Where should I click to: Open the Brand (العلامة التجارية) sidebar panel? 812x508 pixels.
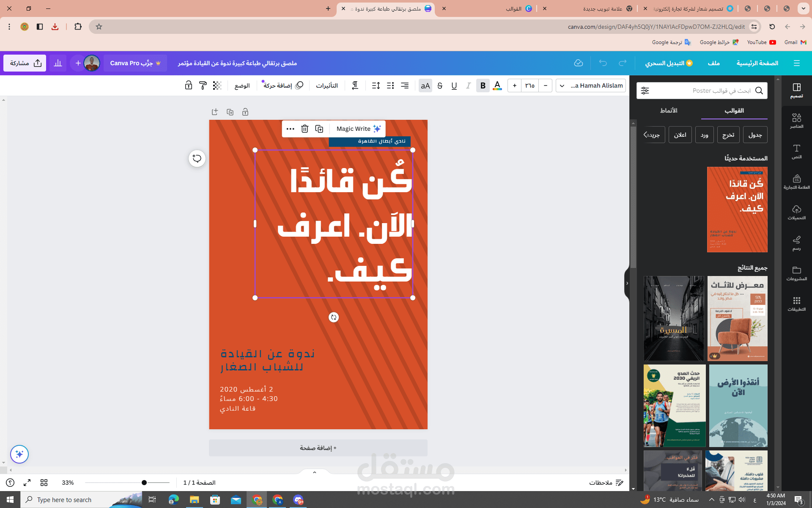pos(796,182)
